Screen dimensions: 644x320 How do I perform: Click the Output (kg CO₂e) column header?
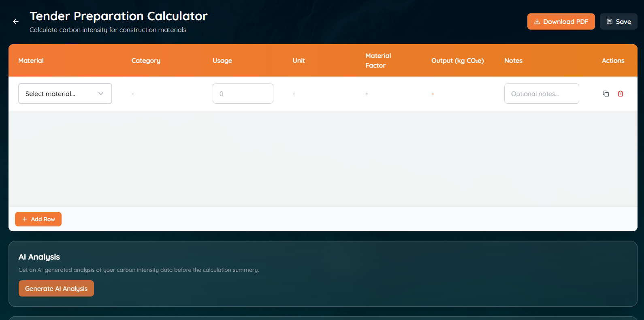pyautogui.click(x=457, y=60)
